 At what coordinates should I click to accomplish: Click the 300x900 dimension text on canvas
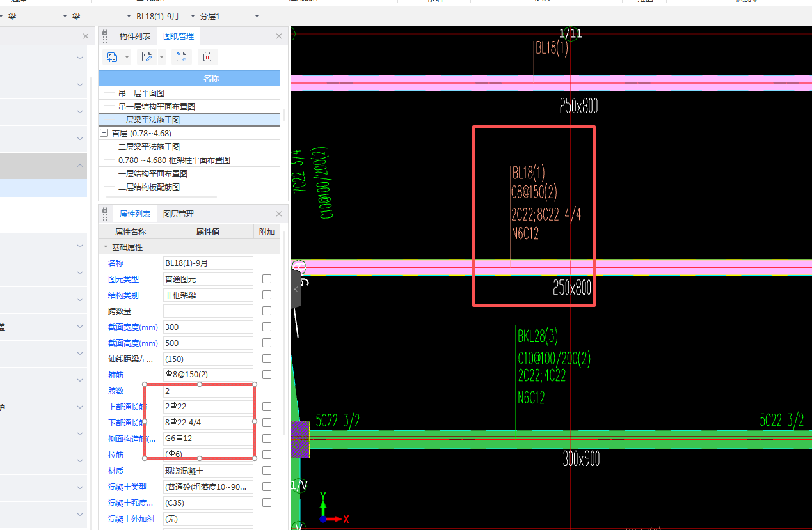coord(581,458)
